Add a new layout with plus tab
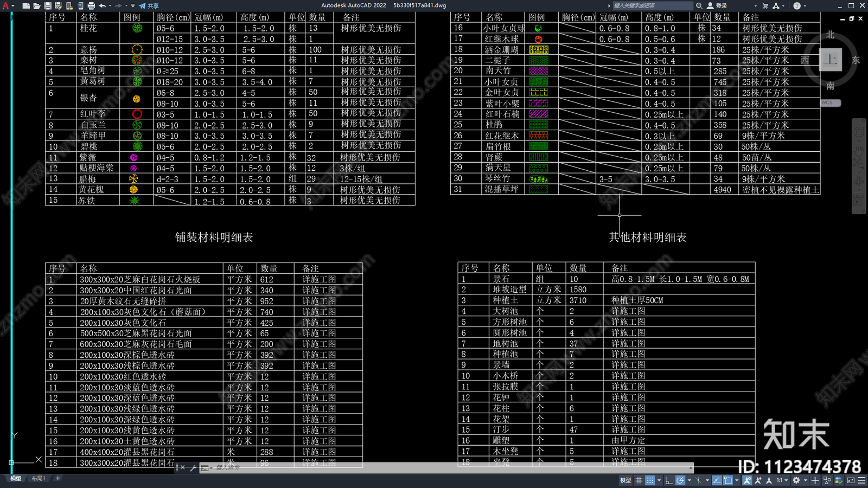 coord(58,478)
